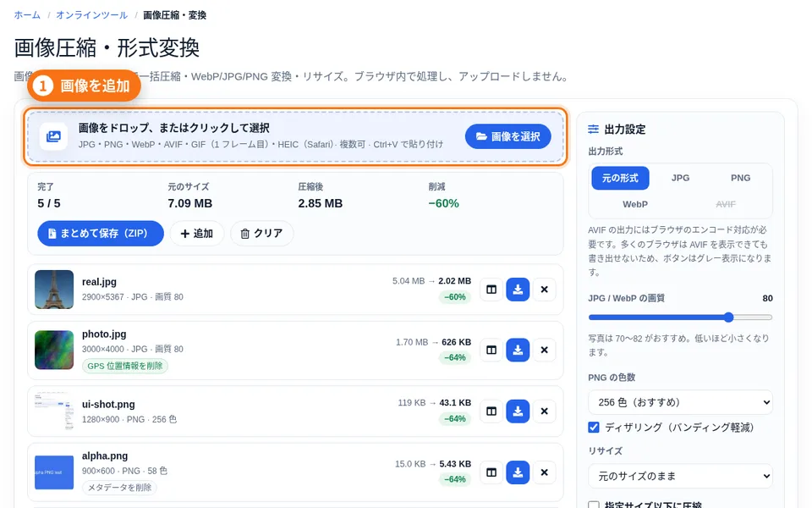812x508 pixels.
Task: Click the blue alpha.png thumbnail
Action: click(54, 472)
